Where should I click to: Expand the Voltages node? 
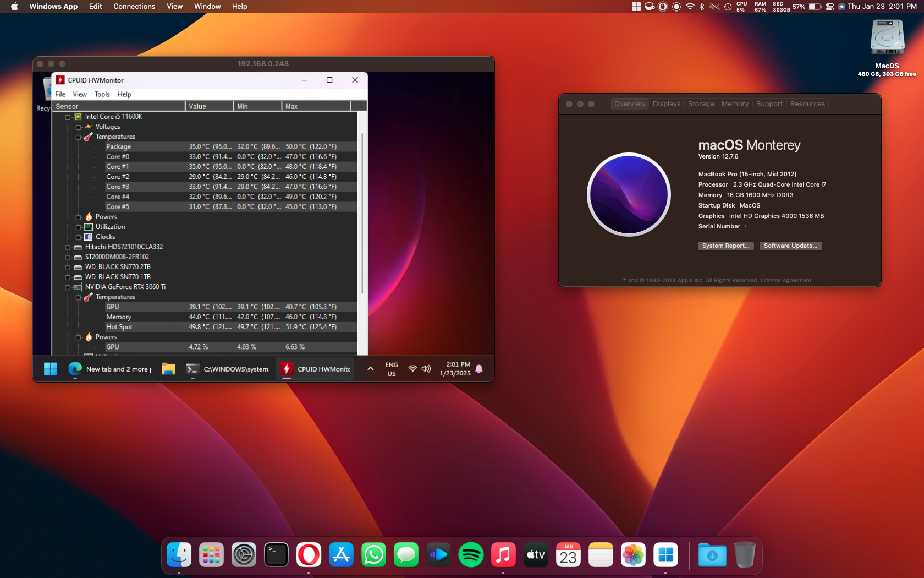78,127
